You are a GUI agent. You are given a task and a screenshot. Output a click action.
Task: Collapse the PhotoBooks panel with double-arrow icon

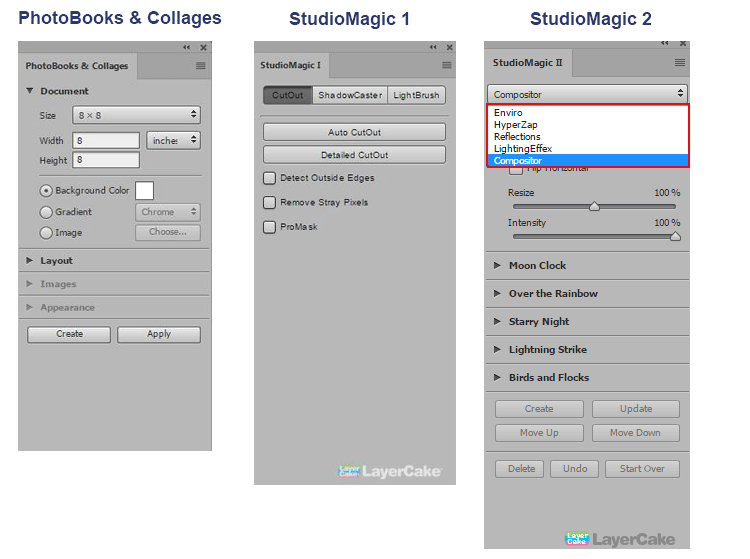[x=186, y=47]
